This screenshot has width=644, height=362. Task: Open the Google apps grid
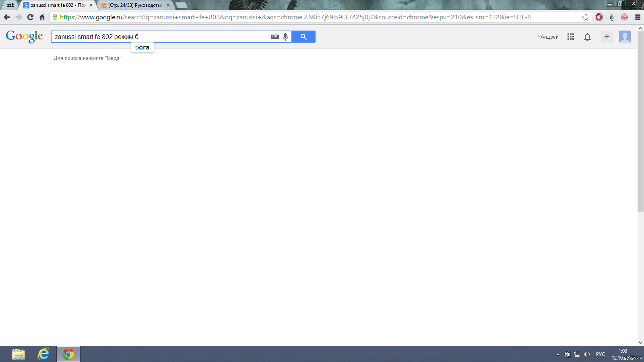coord(571,37)
